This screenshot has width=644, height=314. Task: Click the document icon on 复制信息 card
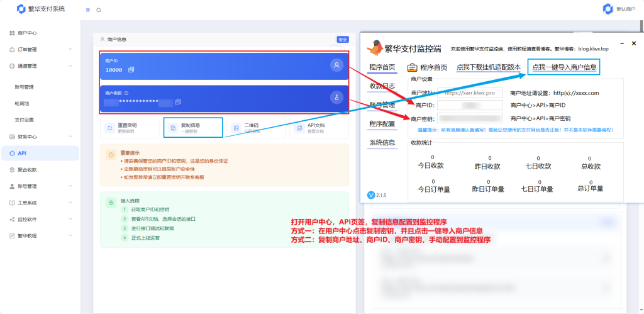point(173,128)
